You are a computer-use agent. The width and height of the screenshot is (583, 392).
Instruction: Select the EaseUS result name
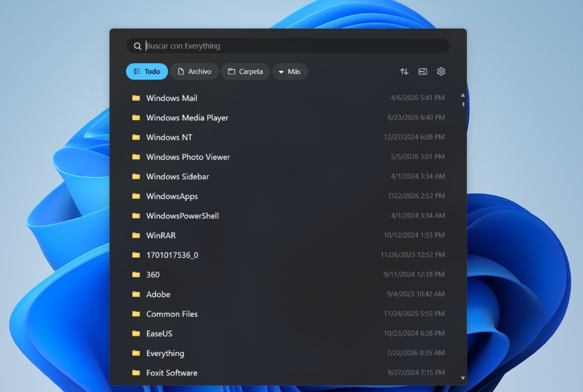coord(159,334)
